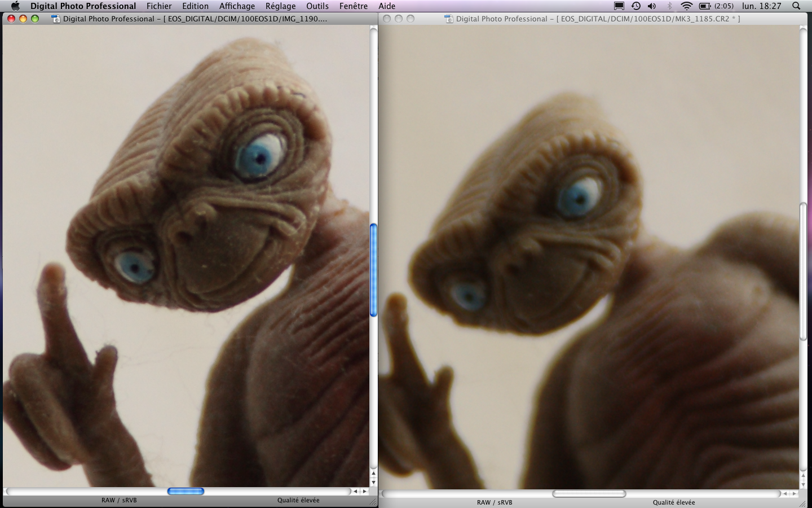
Task: Click the volume speaker icon
Action: pos(652,6)
